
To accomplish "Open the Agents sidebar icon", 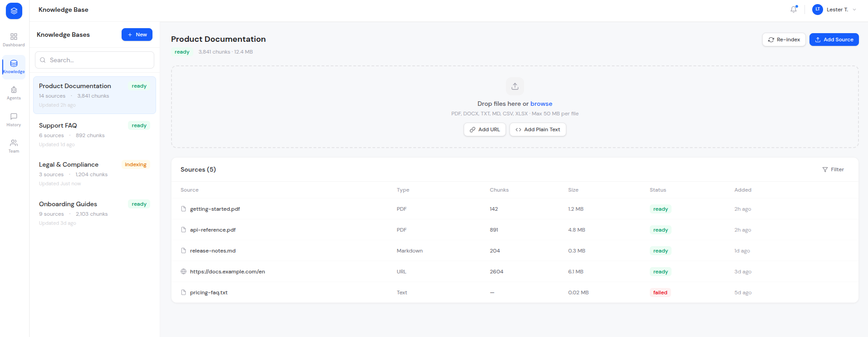I will tap(14, 93).
